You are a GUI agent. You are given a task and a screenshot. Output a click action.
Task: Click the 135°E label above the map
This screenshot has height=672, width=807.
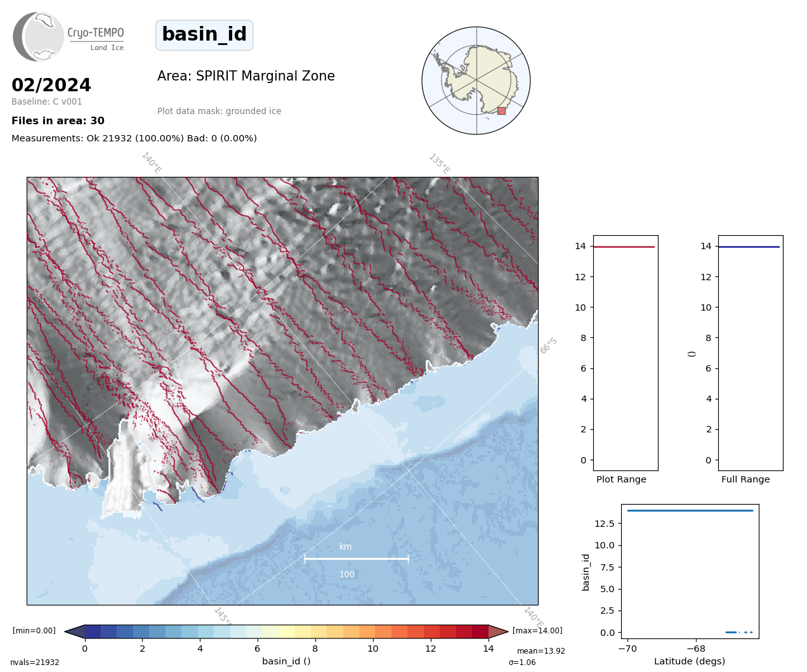pyautogui.click(x=439, y=164)
